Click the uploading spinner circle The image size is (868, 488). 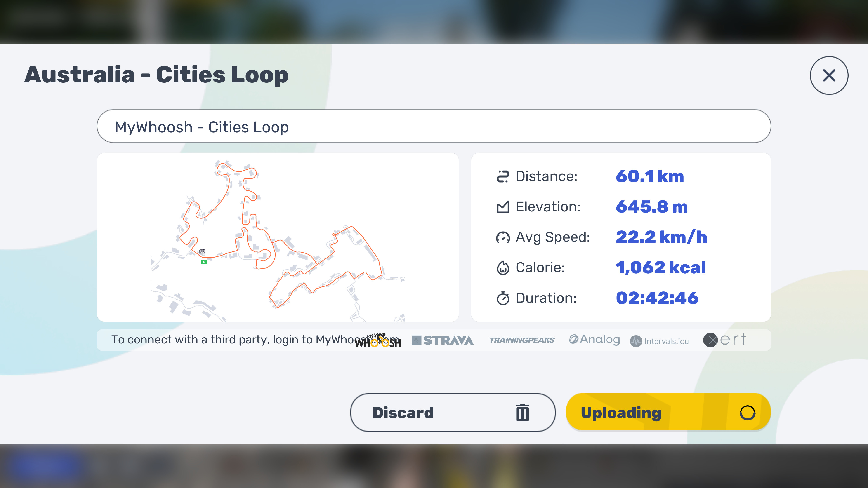tap(747, 413)
